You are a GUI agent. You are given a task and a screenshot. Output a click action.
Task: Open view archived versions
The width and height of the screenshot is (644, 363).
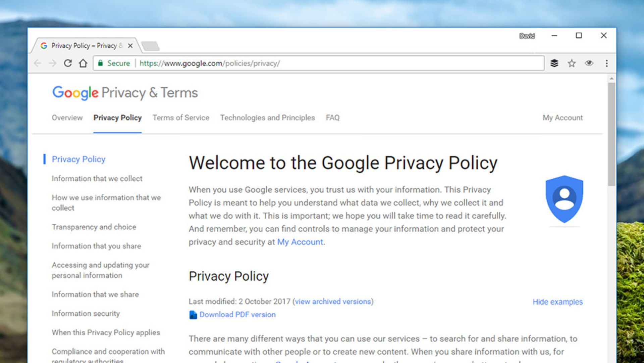pos(332,302)
